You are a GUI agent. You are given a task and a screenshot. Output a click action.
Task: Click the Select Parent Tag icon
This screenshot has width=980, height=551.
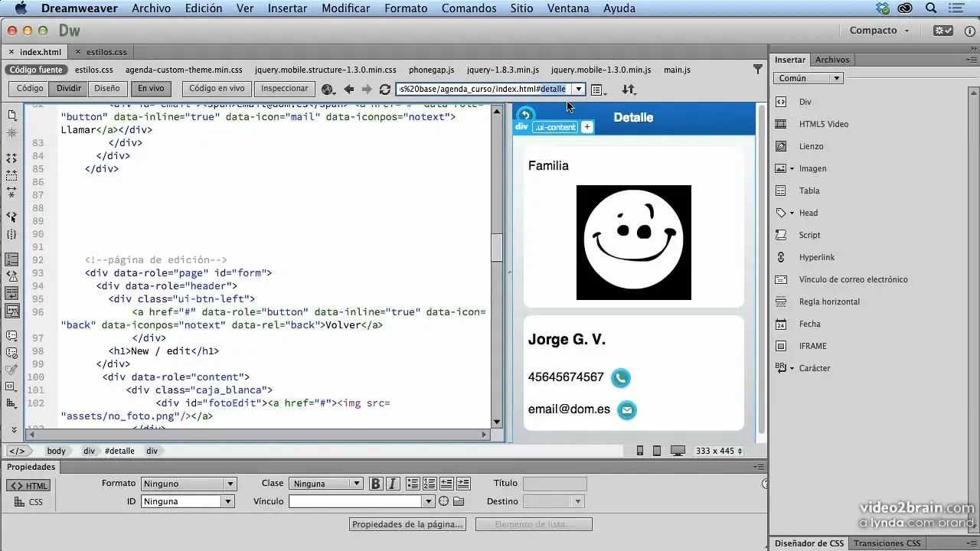point(11,217)
